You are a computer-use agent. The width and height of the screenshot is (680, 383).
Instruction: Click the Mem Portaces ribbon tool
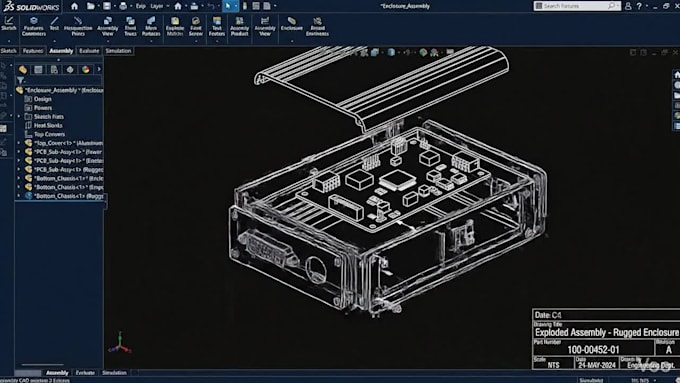pos(151,26)
